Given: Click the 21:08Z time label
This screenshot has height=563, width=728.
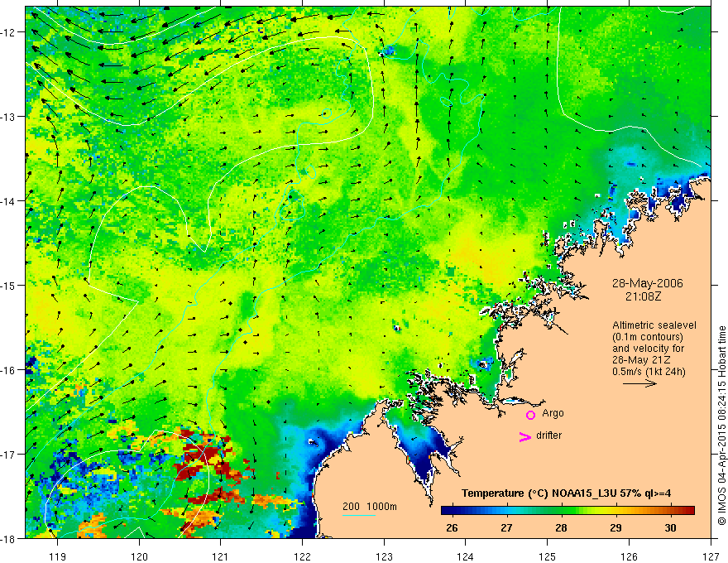Looking at the screenshot, I should pos(643,296).
